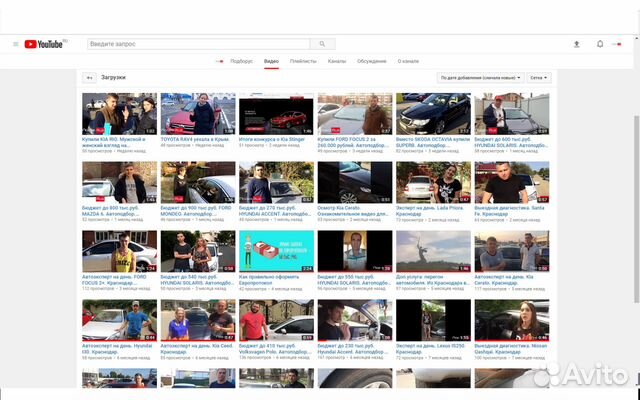Switch to the Плейлисты tab
Image resolution: width=640 pixels, height=400 pixels.
(x=303, y=61)
